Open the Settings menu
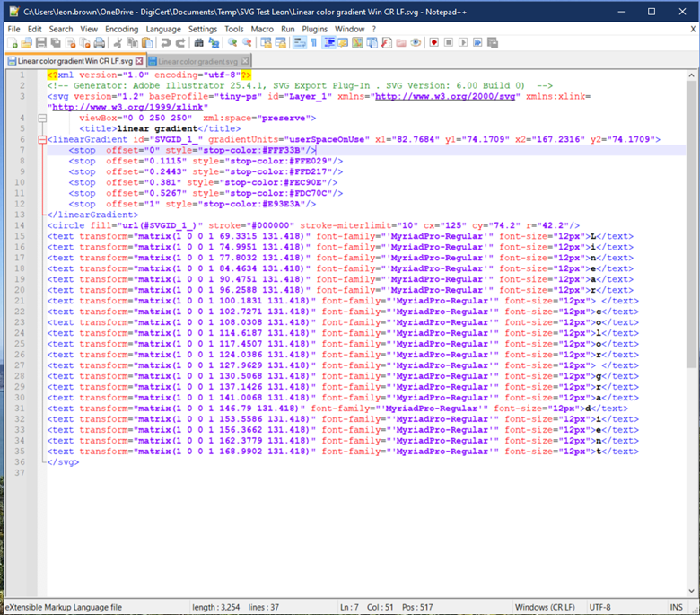This screenshot has width=700, height=615. [202, 29]
